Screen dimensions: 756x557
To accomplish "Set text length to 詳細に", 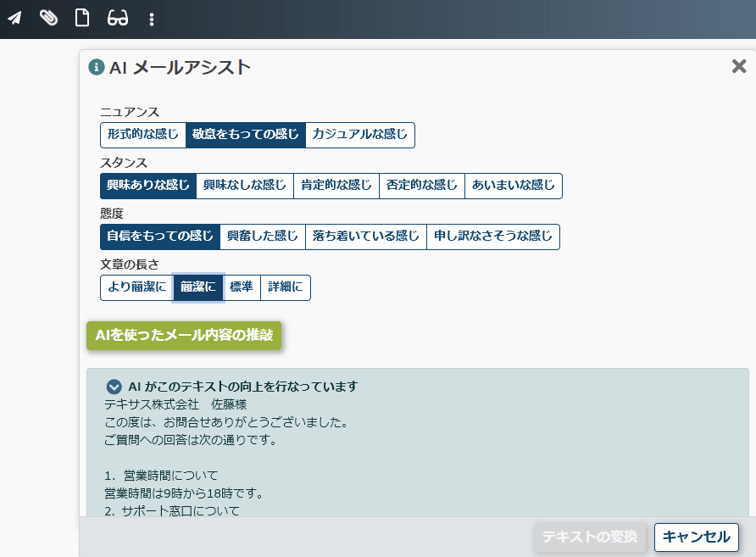I will (x=285, y=287).
